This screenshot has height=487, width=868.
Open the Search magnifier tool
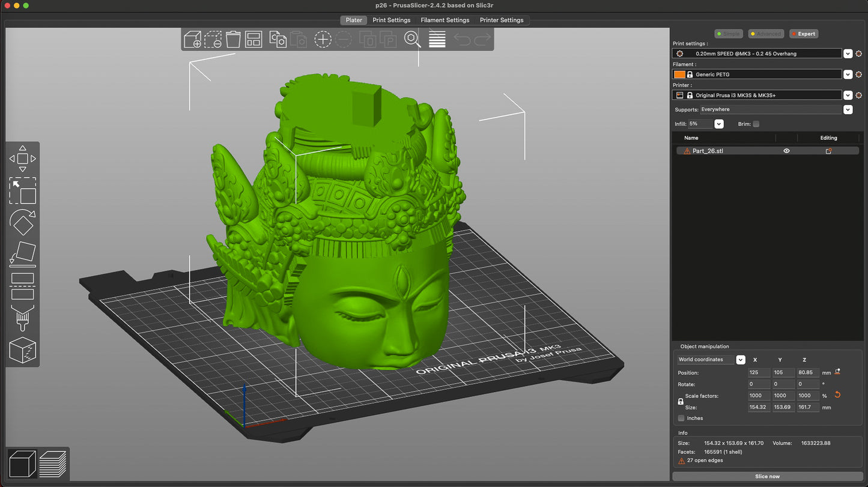click(x=412, y=40)
